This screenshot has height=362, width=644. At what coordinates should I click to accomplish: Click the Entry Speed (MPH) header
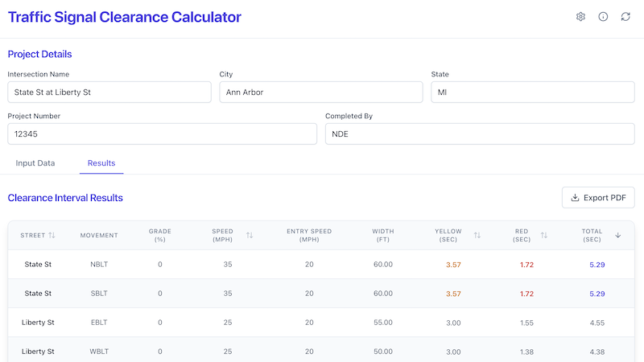309,235
